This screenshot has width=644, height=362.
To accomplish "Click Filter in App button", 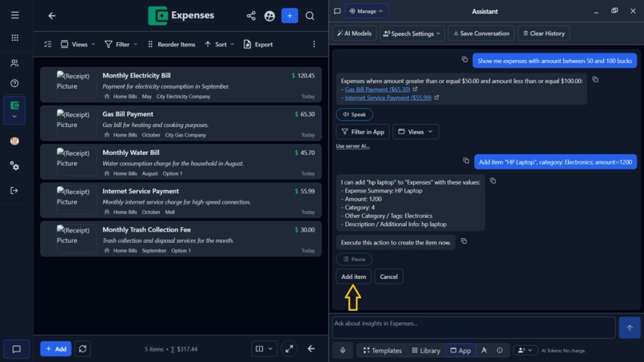I will 363,132.
